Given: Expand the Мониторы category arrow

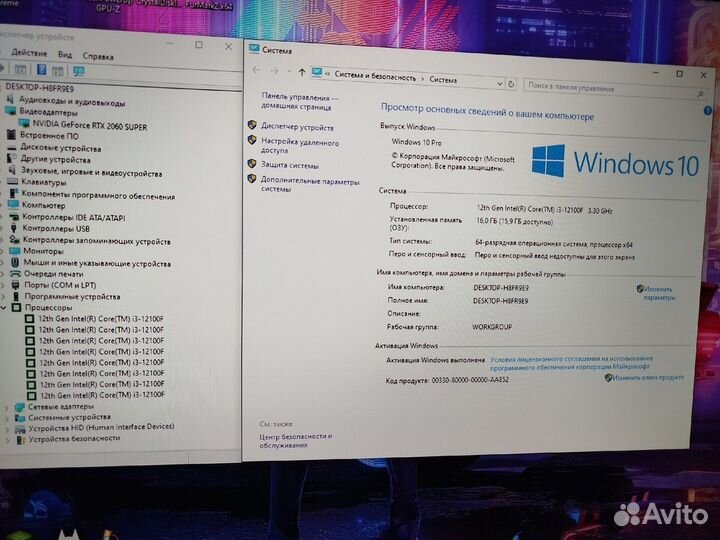Looking at the screenshot, I should pos(2,251).
